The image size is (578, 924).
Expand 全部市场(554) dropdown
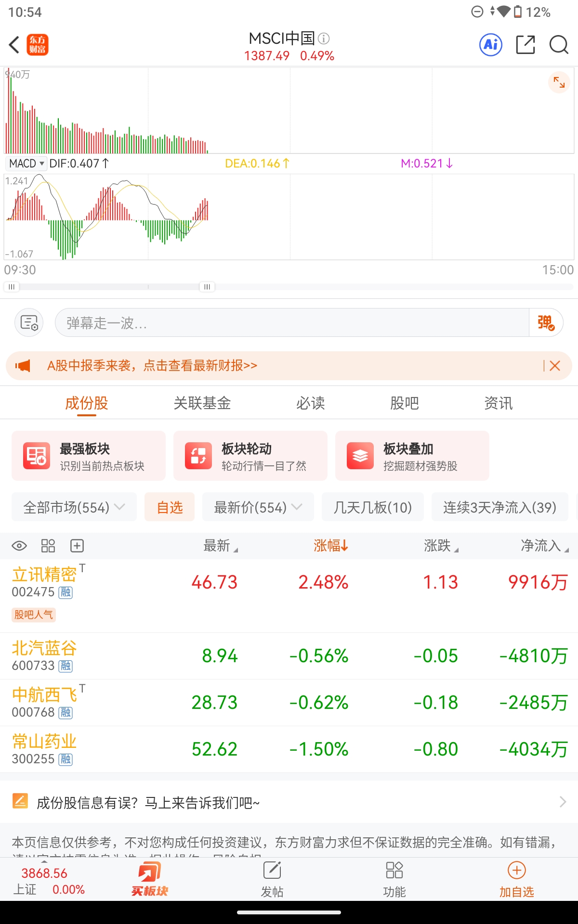pos(74,507)
